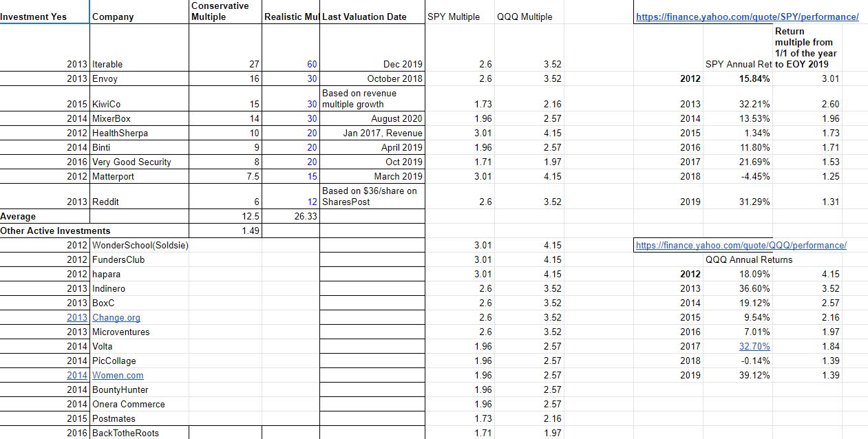The image size is (868, 439).
Task: Click the -0.14% QQQ annual return
Action: coord(739,361)
